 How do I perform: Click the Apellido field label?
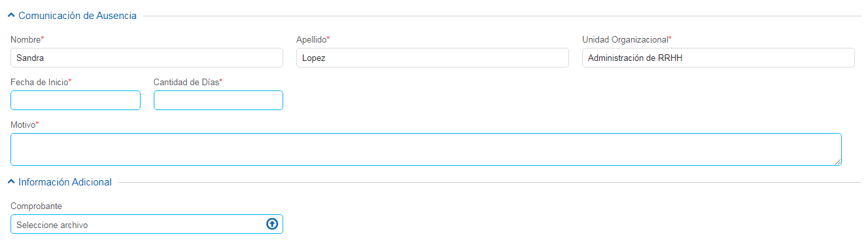coord(313,40)
